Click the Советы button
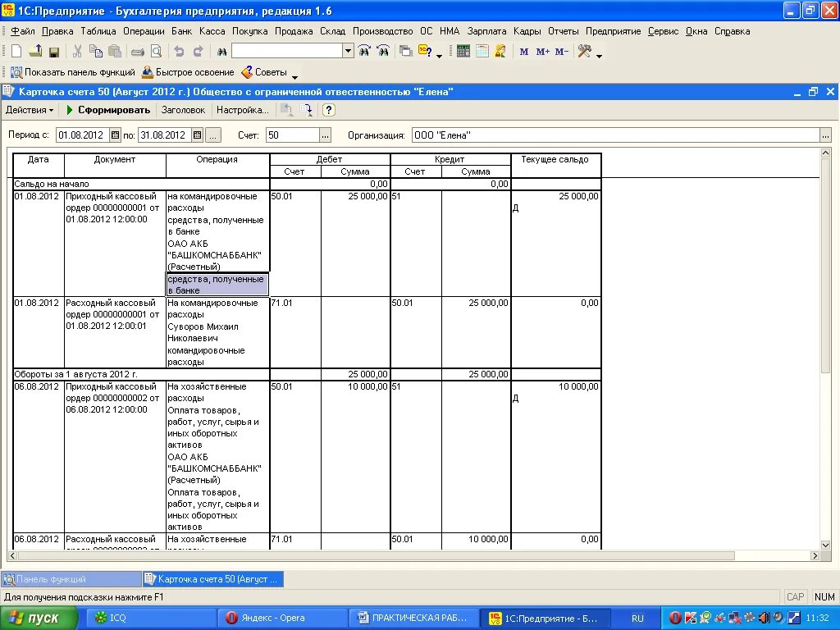 [264, 72]
